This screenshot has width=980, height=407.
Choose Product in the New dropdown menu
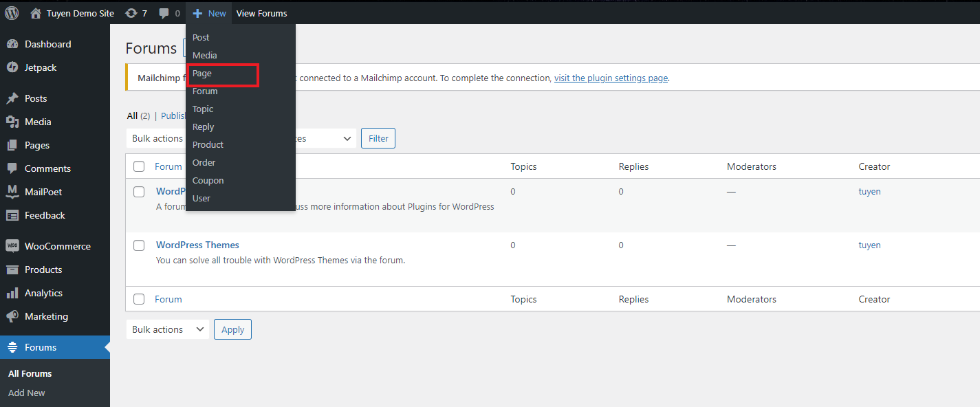tap(208, 145)
